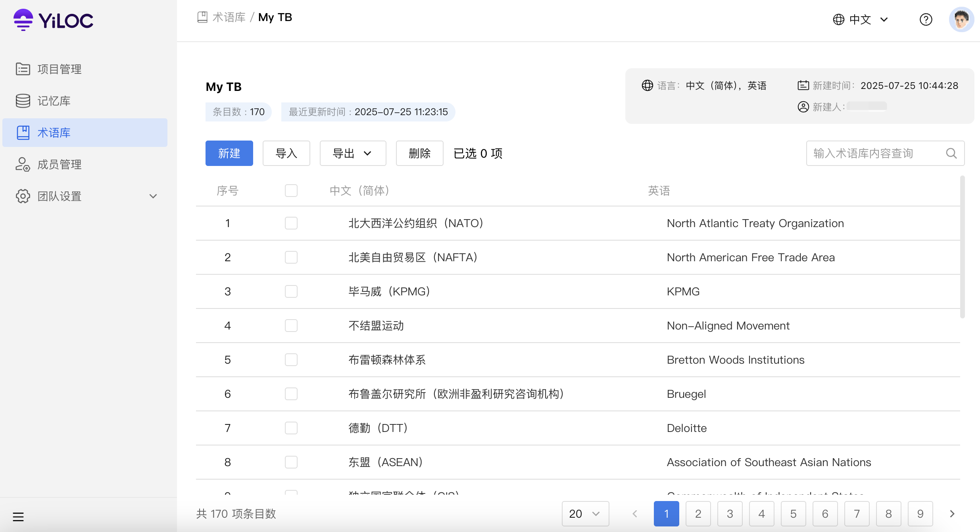This screenshot has width=980, height=532.
Task: Click the table vertical scrollbar
Action: pos(962,247)
